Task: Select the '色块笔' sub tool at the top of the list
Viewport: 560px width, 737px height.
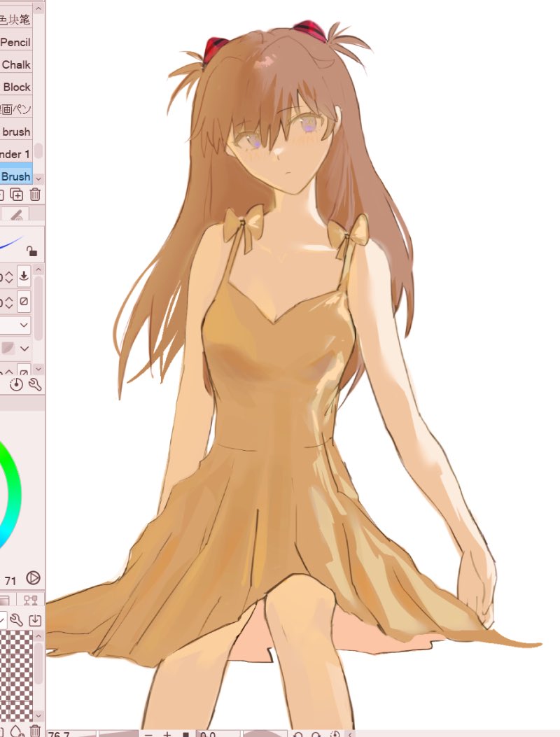Action: [16, 20]
